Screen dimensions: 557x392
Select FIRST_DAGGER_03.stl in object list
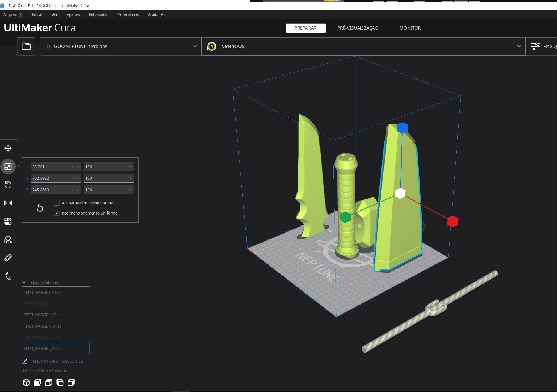43,315
